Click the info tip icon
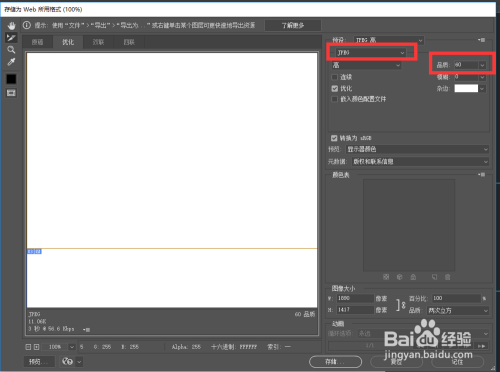Image resolution: width=500 pixels, height=372 pixels. [27, 25]
